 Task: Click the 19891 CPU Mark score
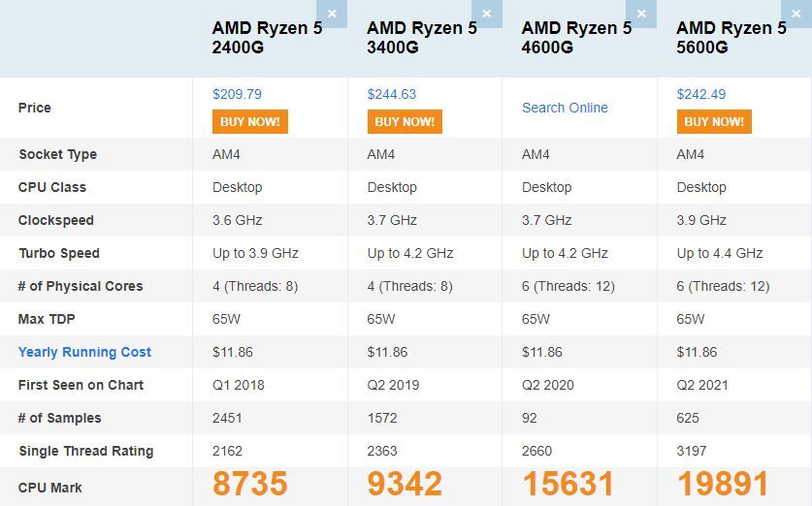(724, 485)
